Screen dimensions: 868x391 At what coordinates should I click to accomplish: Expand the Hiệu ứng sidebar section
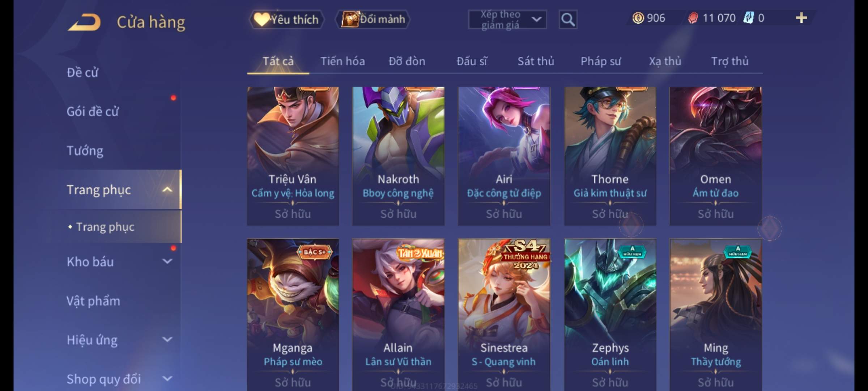[167, 340]
